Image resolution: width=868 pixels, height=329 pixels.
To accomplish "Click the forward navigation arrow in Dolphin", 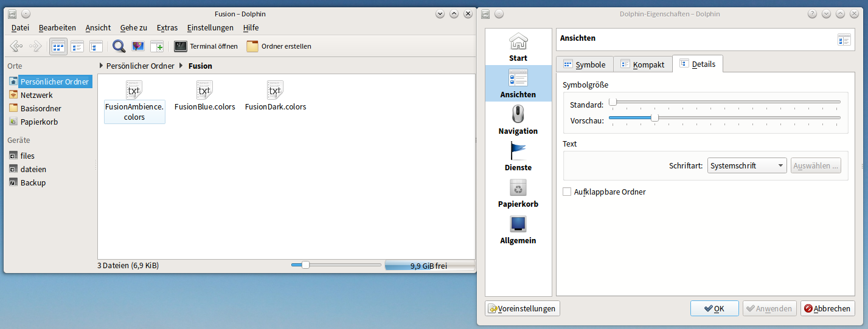I will (35, 46).
